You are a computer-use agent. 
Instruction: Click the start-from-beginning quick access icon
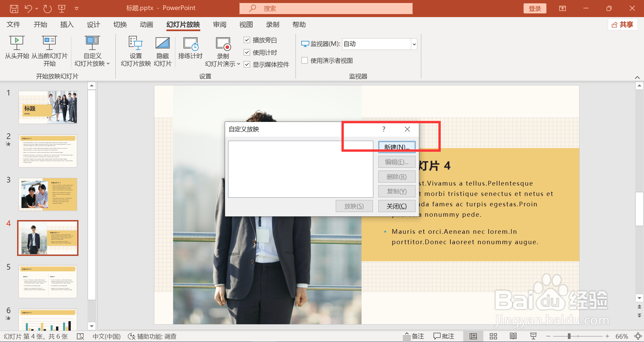click(62, 9)
